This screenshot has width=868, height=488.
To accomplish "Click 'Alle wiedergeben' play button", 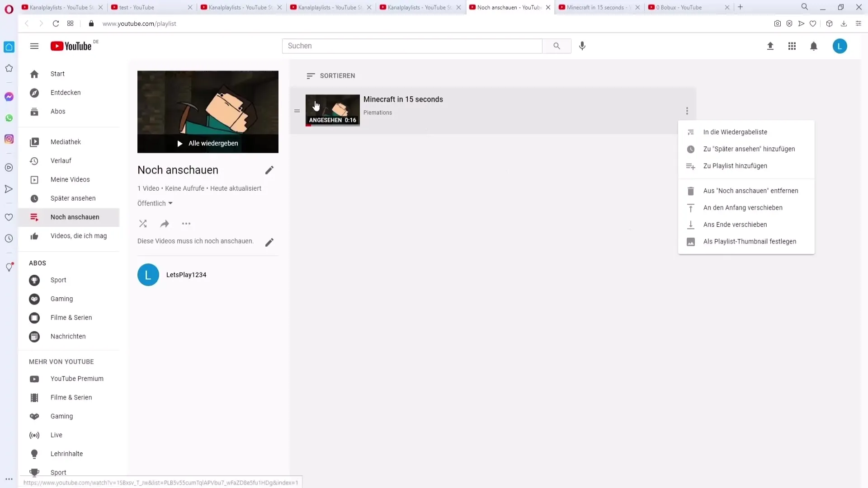I will 208,143.
